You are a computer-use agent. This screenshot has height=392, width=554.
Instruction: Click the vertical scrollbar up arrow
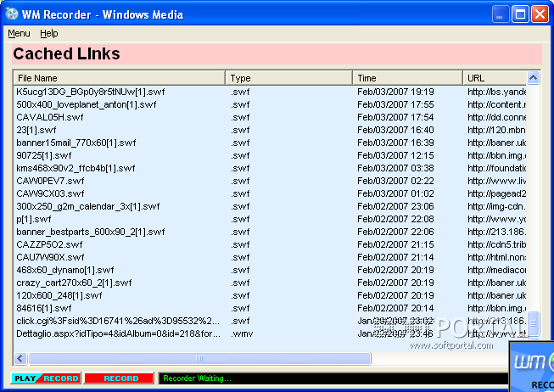533,77
